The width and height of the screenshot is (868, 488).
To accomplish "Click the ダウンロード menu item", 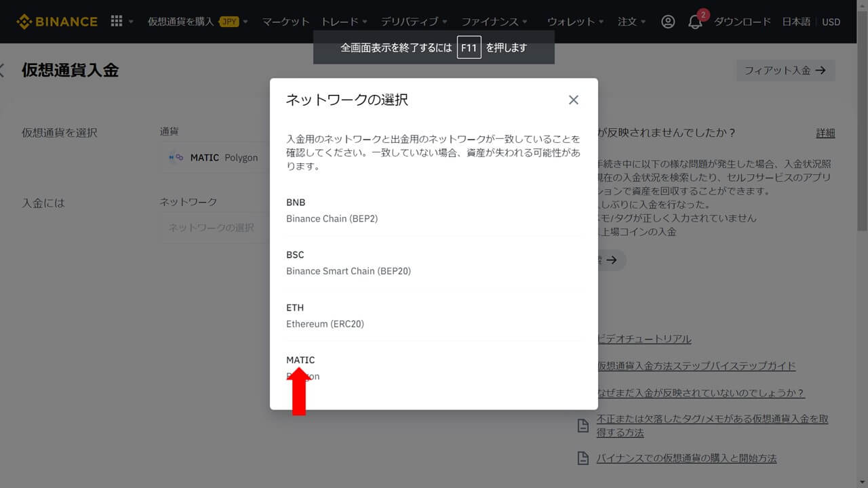I will (743, 22).
